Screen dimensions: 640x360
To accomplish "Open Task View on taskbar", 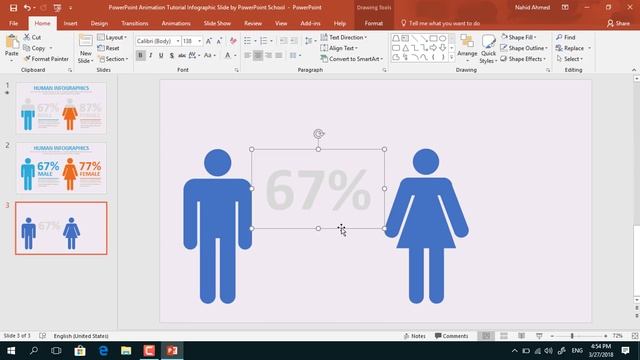I will pyautogui.click(x=56, y=351).
